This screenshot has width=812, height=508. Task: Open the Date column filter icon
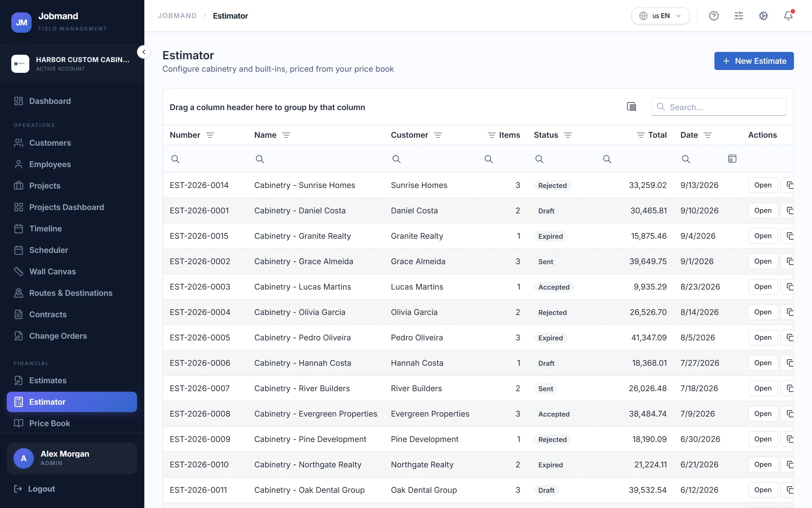708,135
